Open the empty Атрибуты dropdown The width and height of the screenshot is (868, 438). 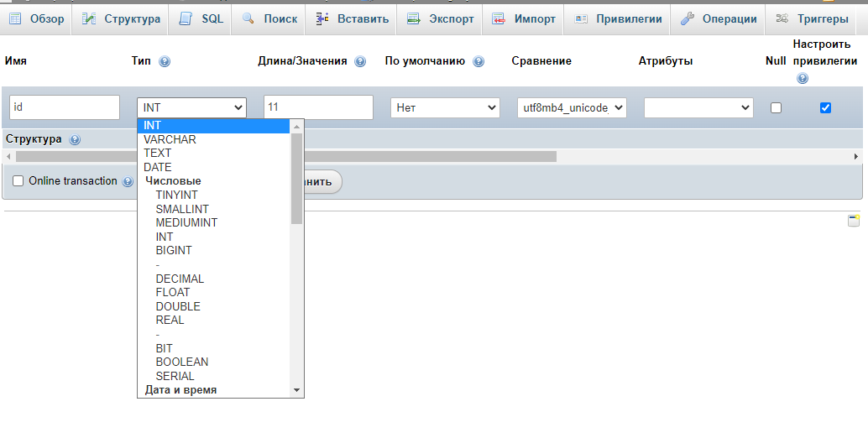[x=698, y=107]
